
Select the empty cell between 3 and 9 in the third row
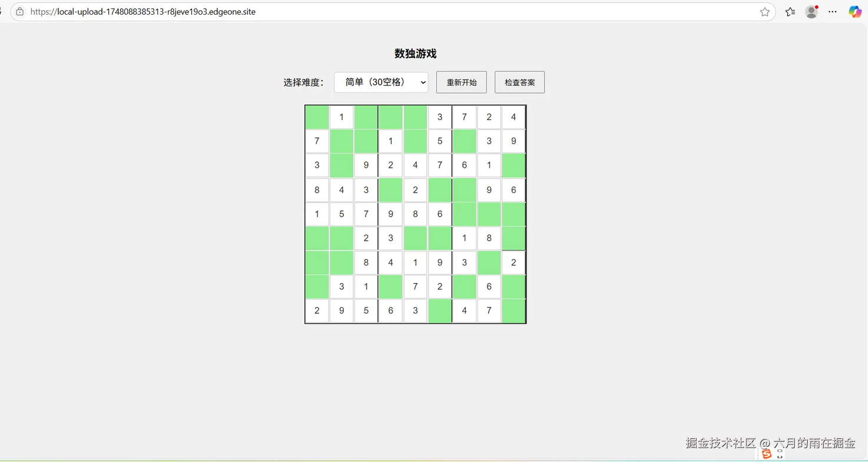coord(342,165)
